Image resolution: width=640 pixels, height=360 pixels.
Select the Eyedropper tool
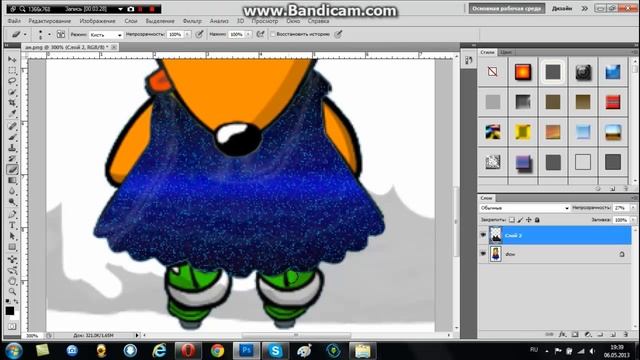(12, 113)
